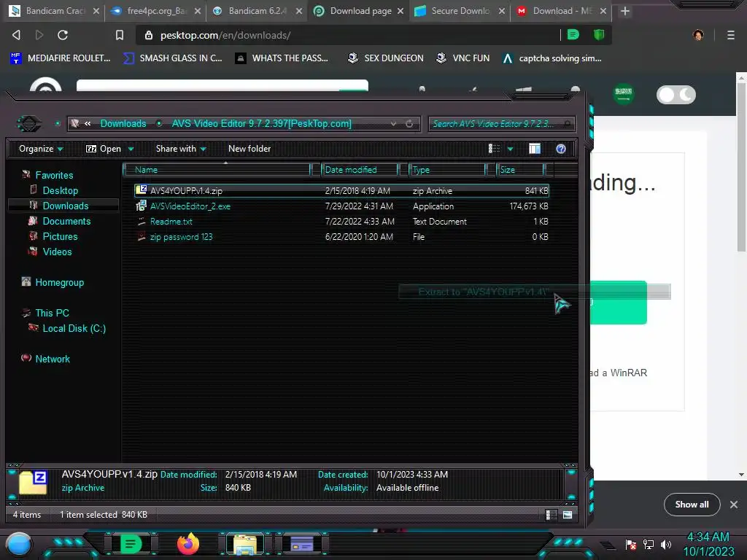Viewport: 747px width, 560px height.
Task: Expand the address bar history dropdown
Action: pos(393,124)
